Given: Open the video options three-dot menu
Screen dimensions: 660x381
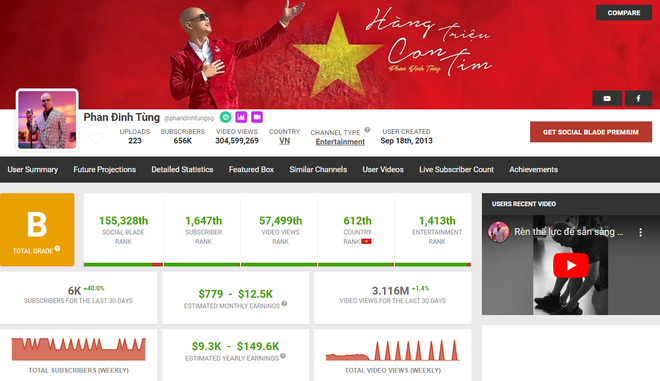Looking at the screenshot, I should (x=640, y=232).
